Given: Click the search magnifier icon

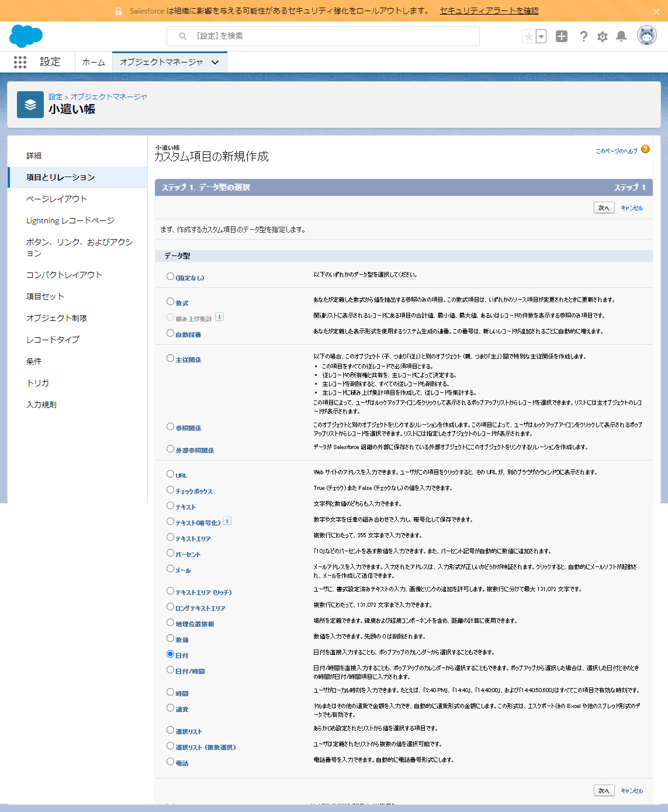Looking at the screenshot, I should tap(183, 36).
